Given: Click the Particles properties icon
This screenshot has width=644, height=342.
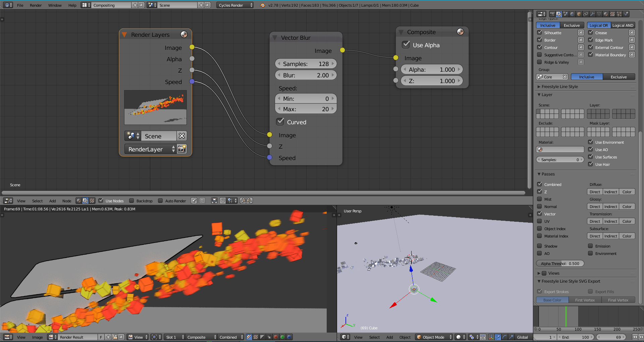Looking at the screenshot, I should (619, 14).
